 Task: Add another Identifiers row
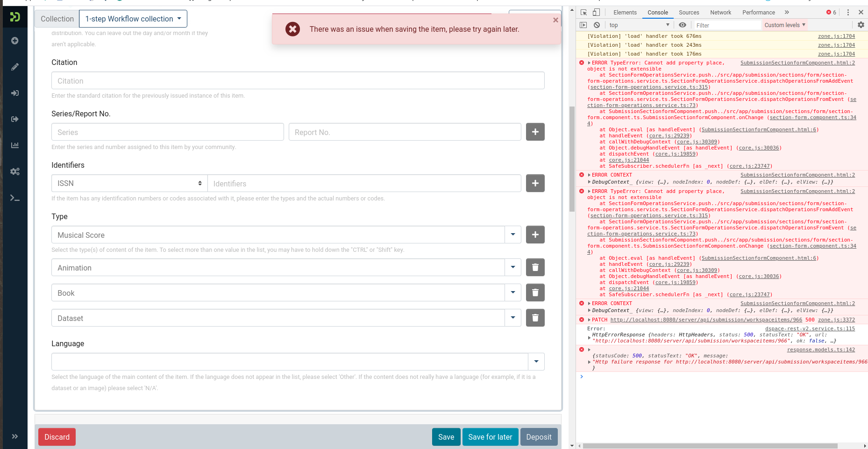click(x=535, y=183)
